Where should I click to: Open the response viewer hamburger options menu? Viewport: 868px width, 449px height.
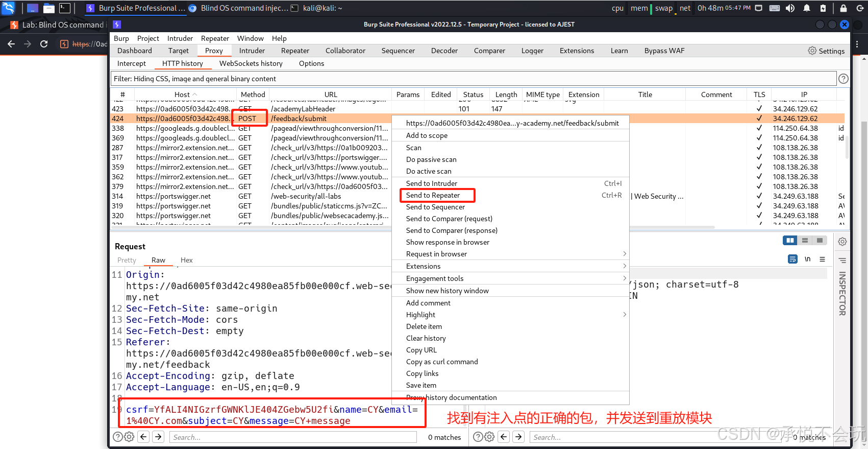[822, 259]
